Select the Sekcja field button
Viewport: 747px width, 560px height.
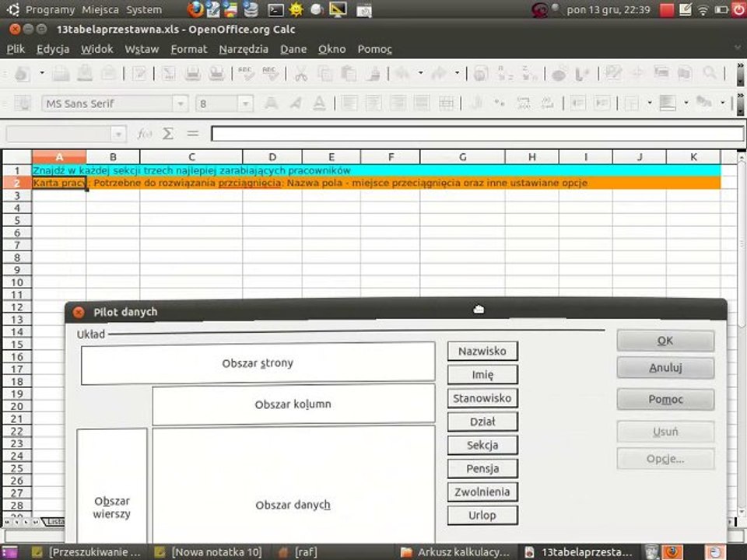click(x=482, y=445)
